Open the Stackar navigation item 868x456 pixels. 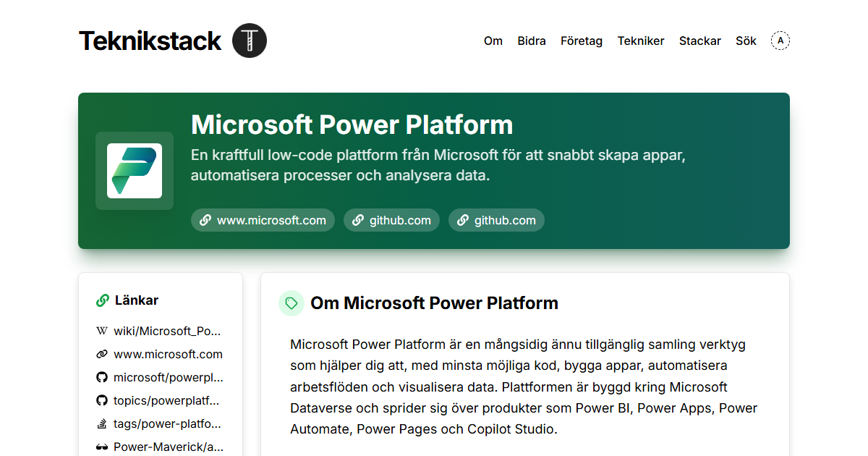700,41
